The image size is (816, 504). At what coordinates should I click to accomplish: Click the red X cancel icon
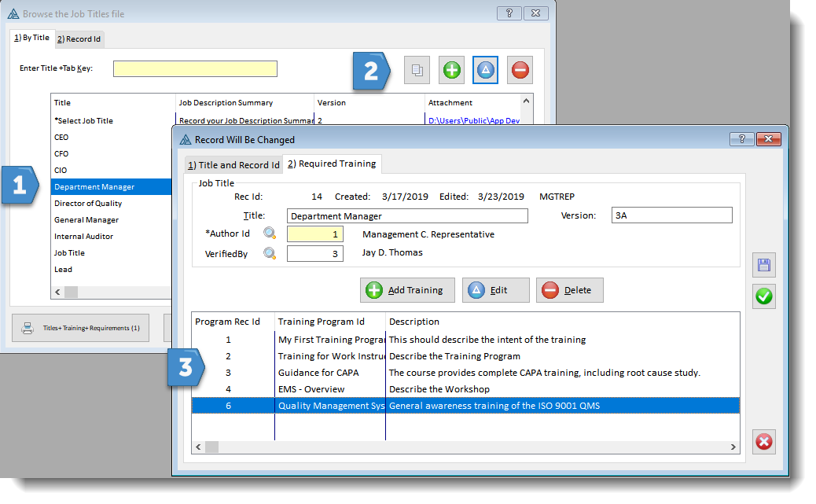763,442
